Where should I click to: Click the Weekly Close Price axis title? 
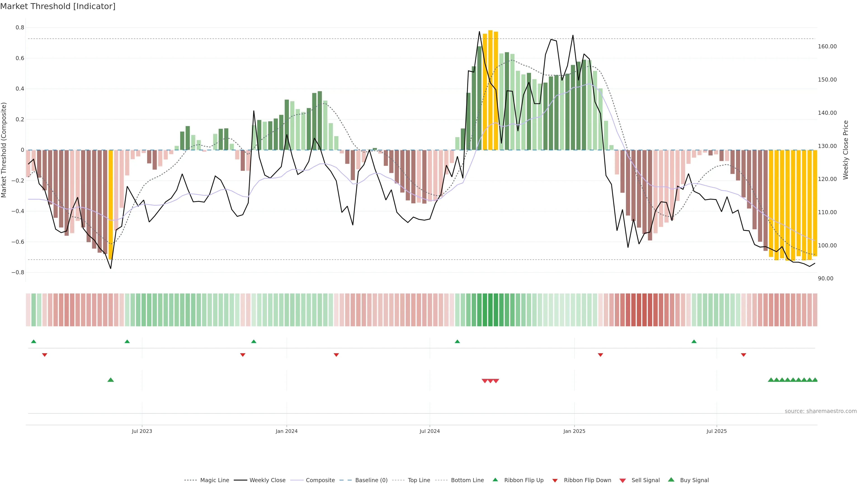pos(845,150)
